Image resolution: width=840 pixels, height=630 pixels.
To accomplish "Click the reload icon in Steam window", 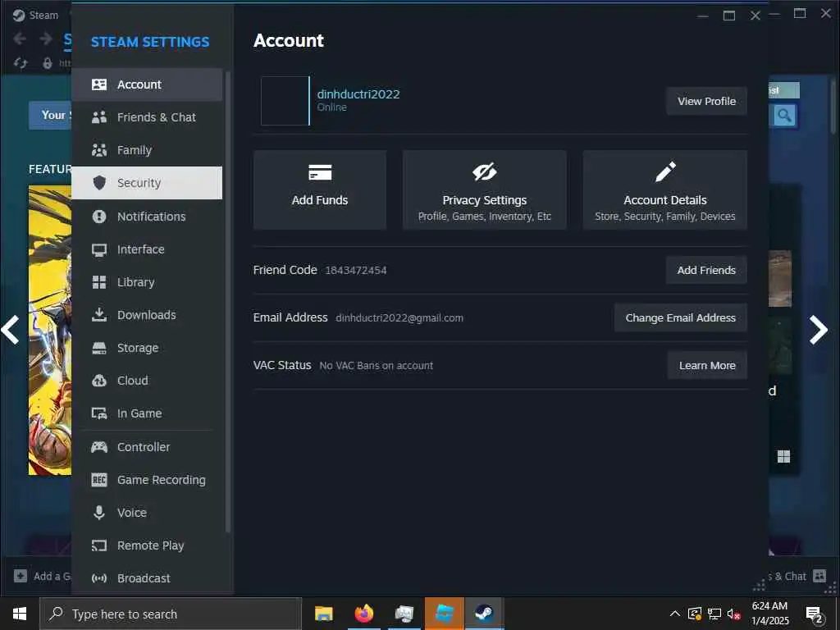I will (21, 63).
